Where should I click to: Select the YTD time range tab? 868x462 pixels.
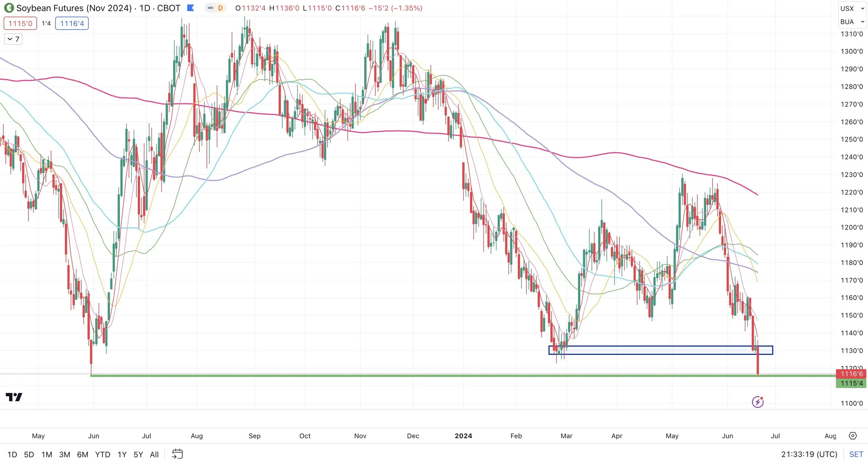tap(102, 454)
